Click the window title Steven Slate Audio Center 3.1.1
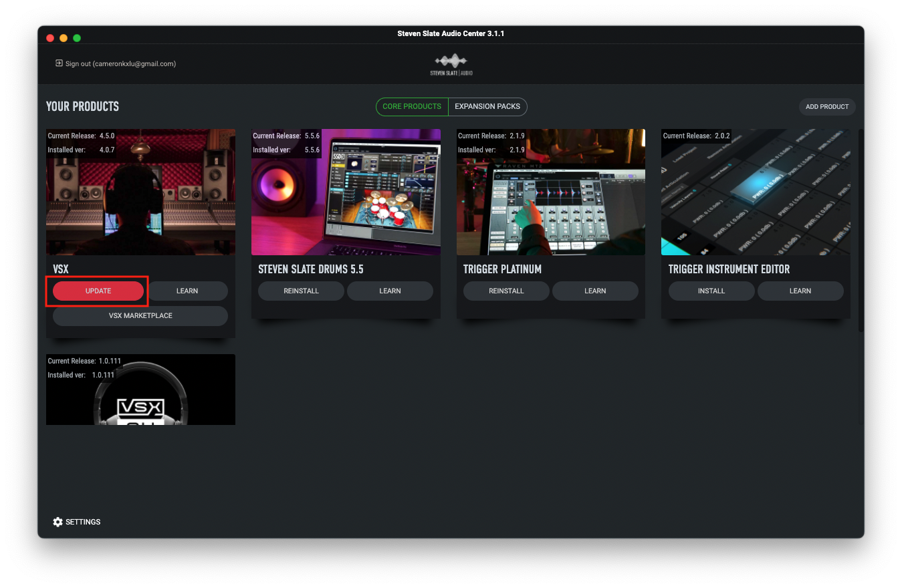The width and height of the screenshot is (902, 588). pyautogui.click(x=451, y=33)
